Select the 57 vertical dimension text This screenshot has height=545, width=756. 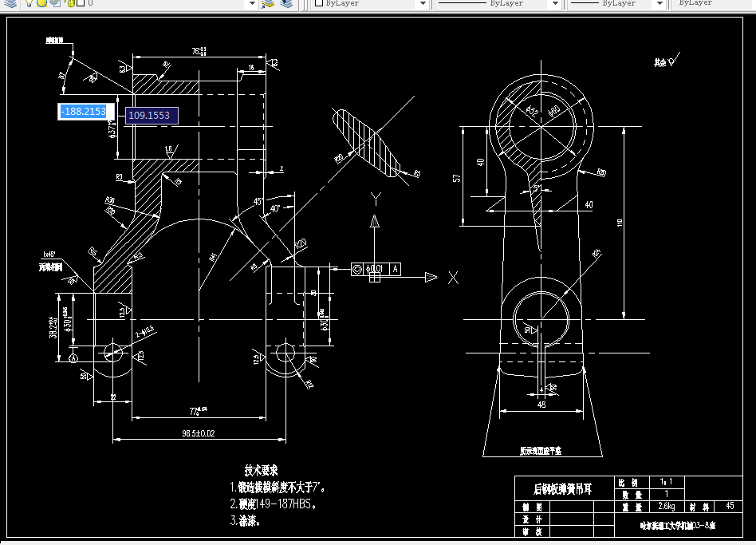(x=457, y=178)
